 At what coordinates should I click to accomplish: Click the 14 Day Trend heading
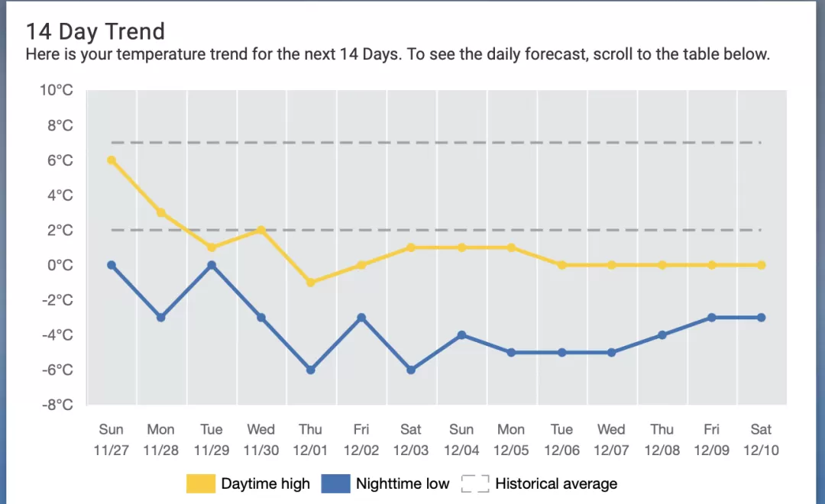95,31
